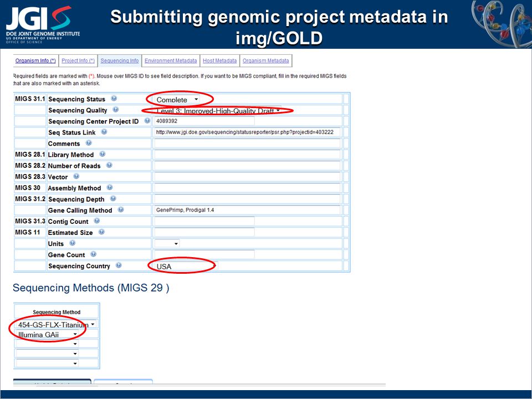Expand the Illumina GAii method dropdown
The width and height of the screenshot is (532, 399).
pyautogui.click(x=47, y=335)
